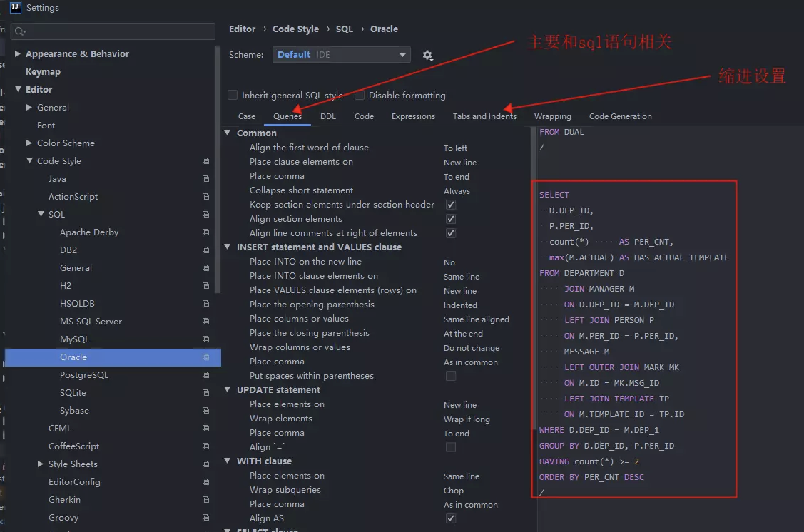The height and width of the screenshot is (532, 804).
Task: Click the copy icon beside Gherkin
Action: (205, 500)
